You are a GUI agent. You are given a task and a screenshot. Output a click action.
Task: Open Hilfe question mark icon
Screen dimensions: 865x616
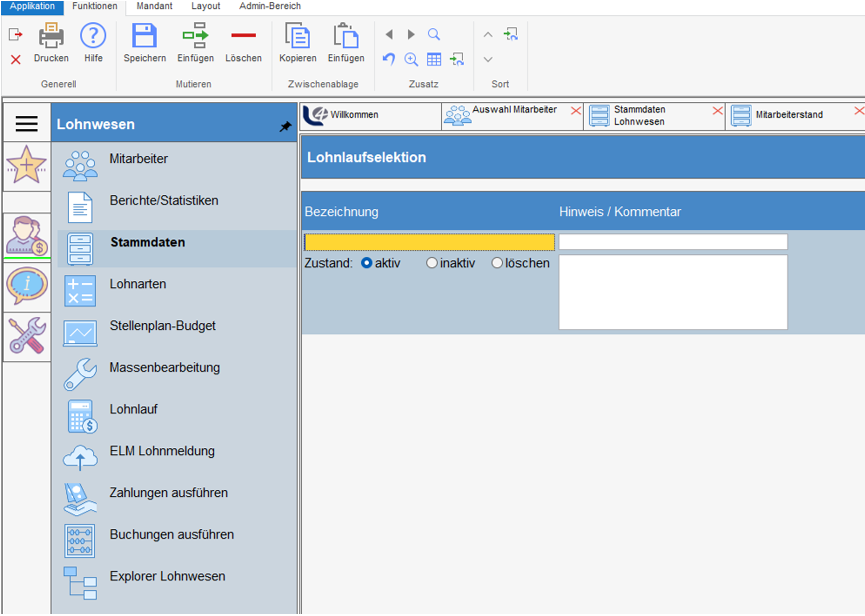point(93,37)
